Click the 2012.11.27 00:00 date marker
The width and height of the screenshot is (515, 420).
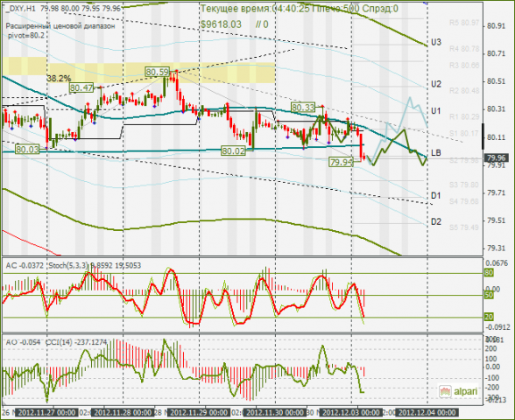[47, 413]
